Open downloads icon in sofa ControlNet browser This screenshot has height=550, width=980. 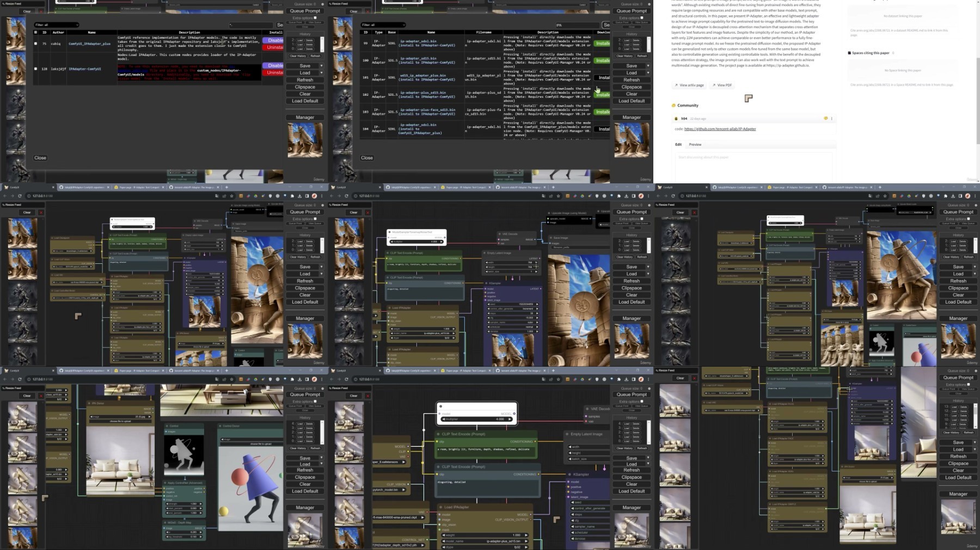(x=299, y=379)
